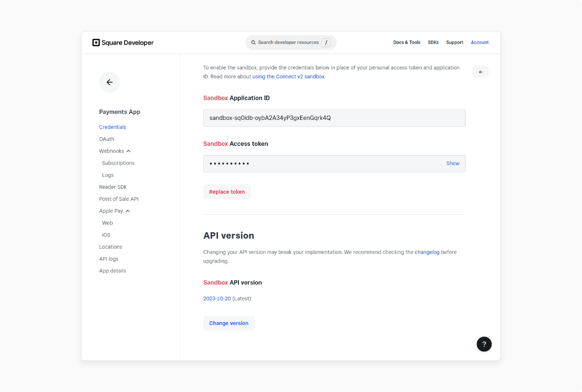Open the App details sidebar item
The height and width of the screenshot is (392, 582).
click(112, 271)
